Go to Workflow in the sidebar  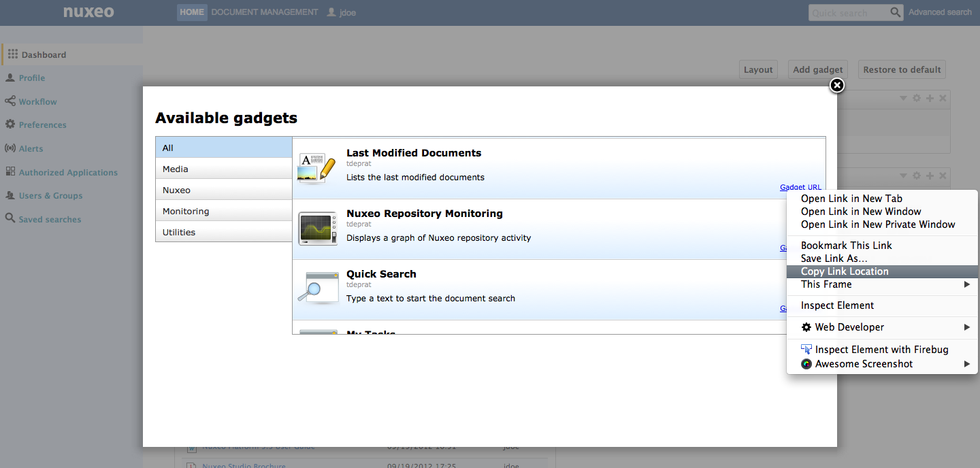coord(37,101)
